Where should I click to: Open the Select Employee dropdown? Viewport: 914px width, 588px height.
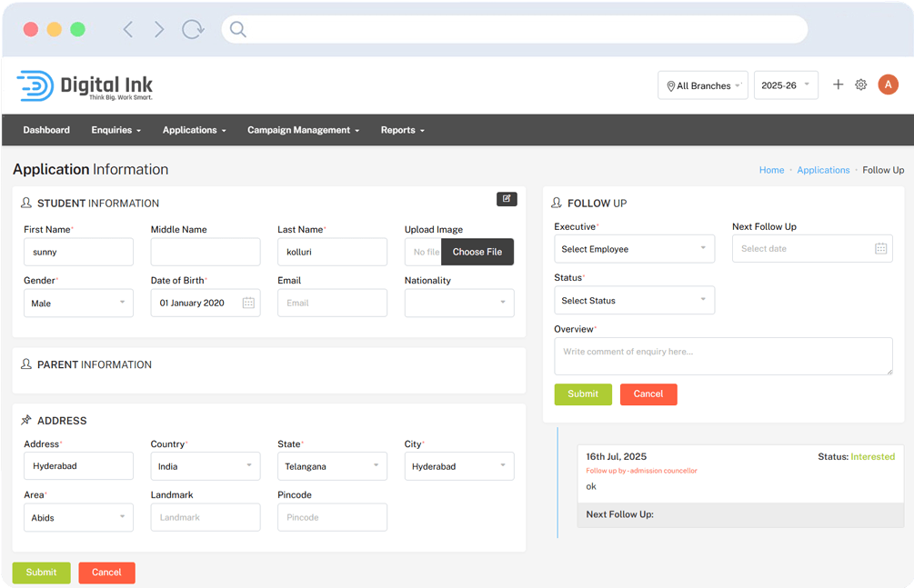tap(634, 249)
